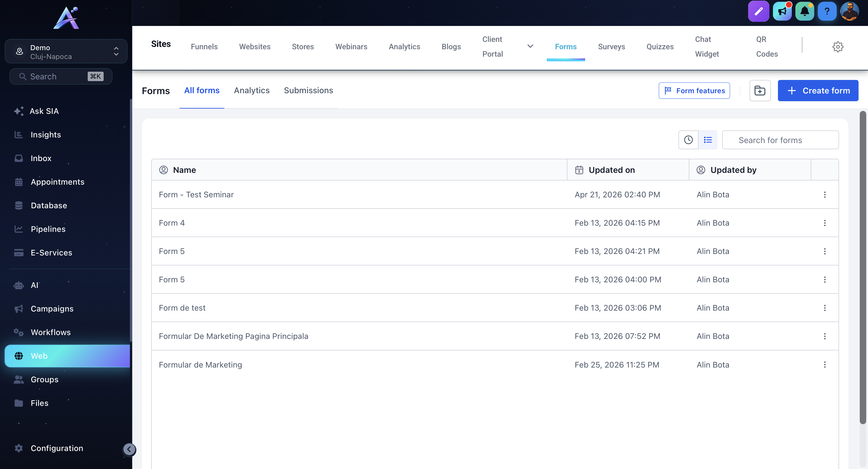Screen dimensions: 868x469
Task: Click the page vertical scrollbar
Action: coord(862,268)
